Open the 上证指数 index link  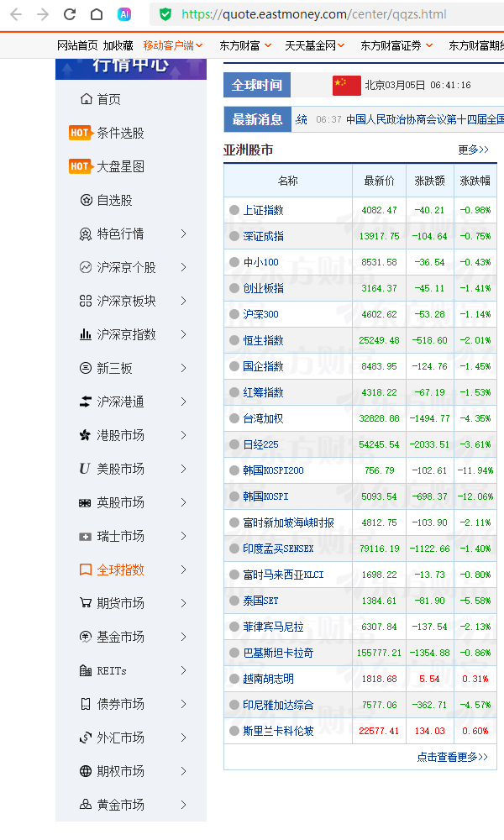(263, 210)
